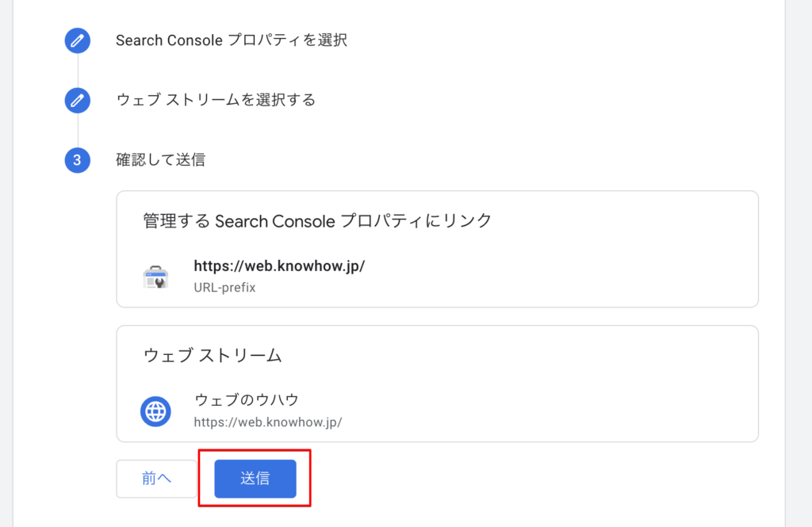812x527 pixels.
Task: Click the pencil edit icon for Search Console property step
Action: pos(77,40)
